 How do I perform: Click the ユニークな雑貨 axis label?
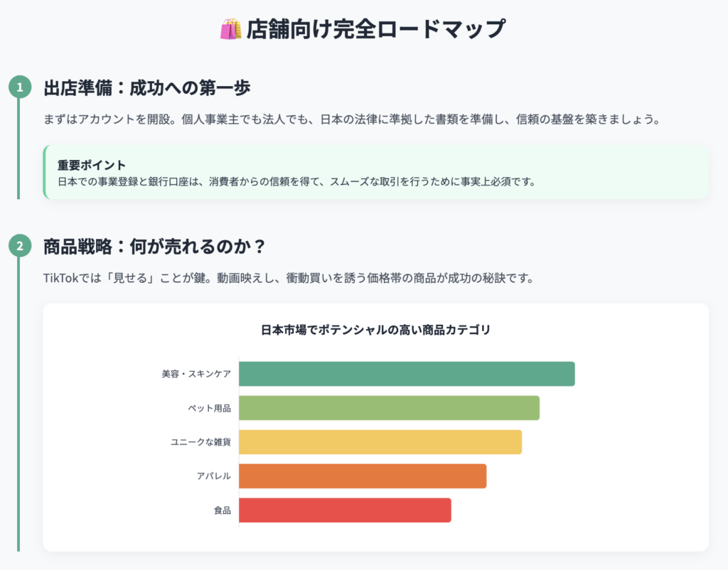pyautogui.click(x=200, y=442)
